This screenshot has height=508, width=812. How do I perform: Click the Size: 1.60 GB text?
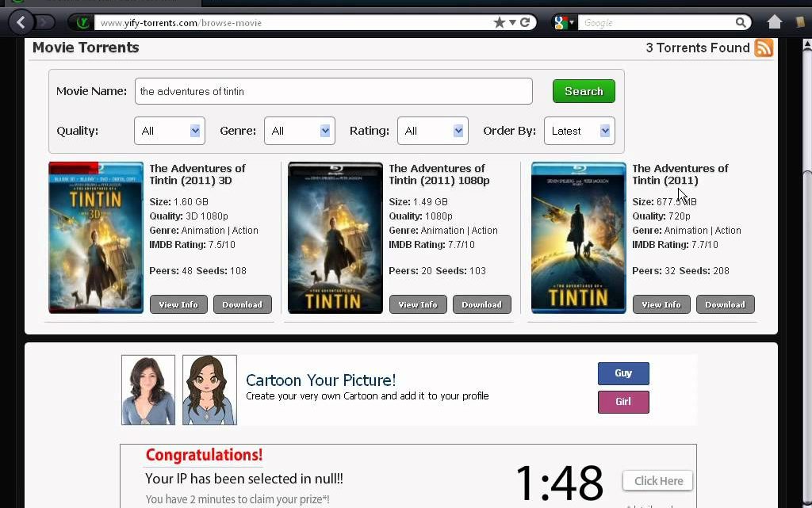click(x=179, y=202)
